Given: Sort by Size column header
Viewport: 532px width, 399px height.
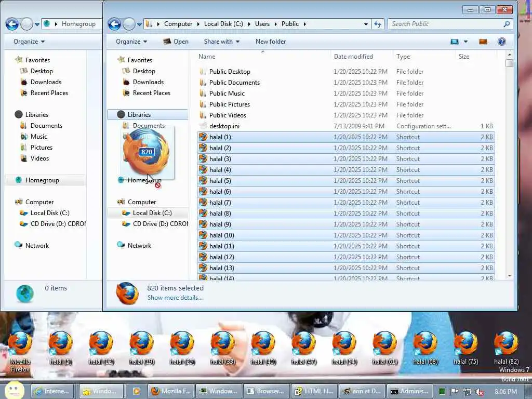Looking at the screenshot, I should (x=476, y=56).
